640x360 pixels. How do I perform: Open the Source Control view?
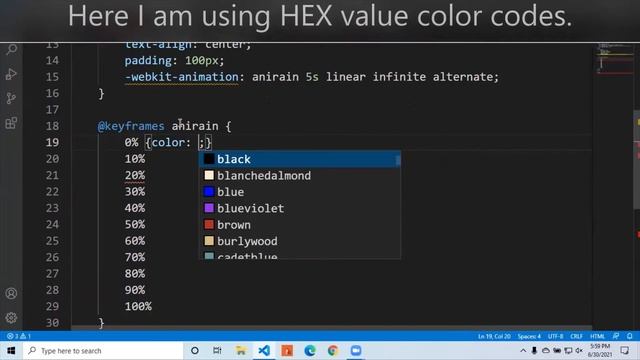click(11, 98)
